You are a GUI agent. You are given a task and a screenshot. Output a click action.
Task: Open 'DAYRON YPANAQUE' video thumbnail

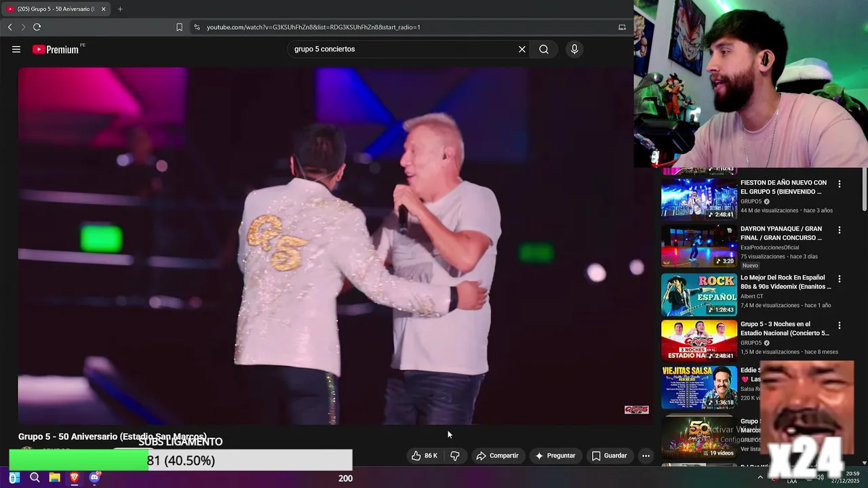pos(699,246)
